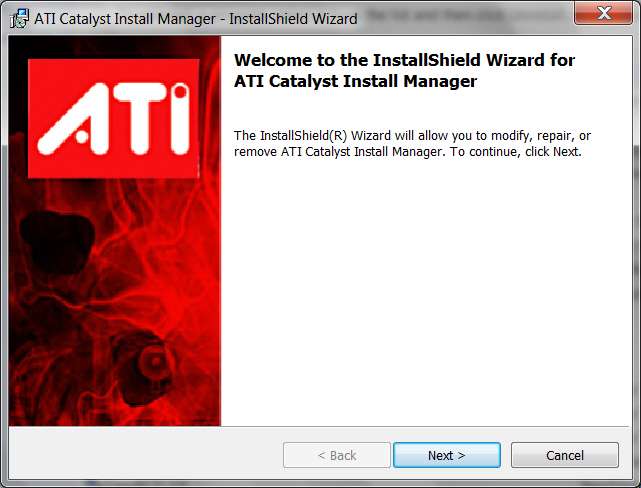641x488 pixels.
Task: Click the 'To continue, click Next' sentence
Action: 515,152
